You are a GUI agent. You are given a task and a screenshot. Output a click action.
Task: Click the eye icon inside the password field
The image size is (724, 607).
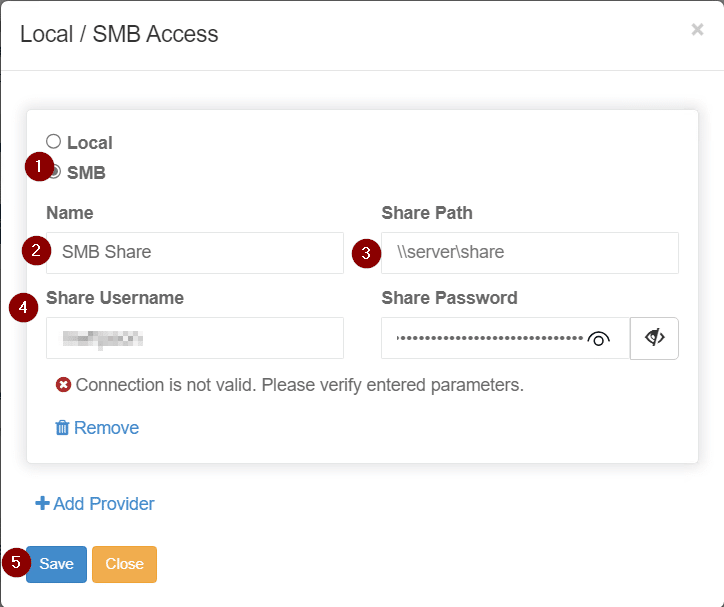pyautogui.click(x=598, y=339)
